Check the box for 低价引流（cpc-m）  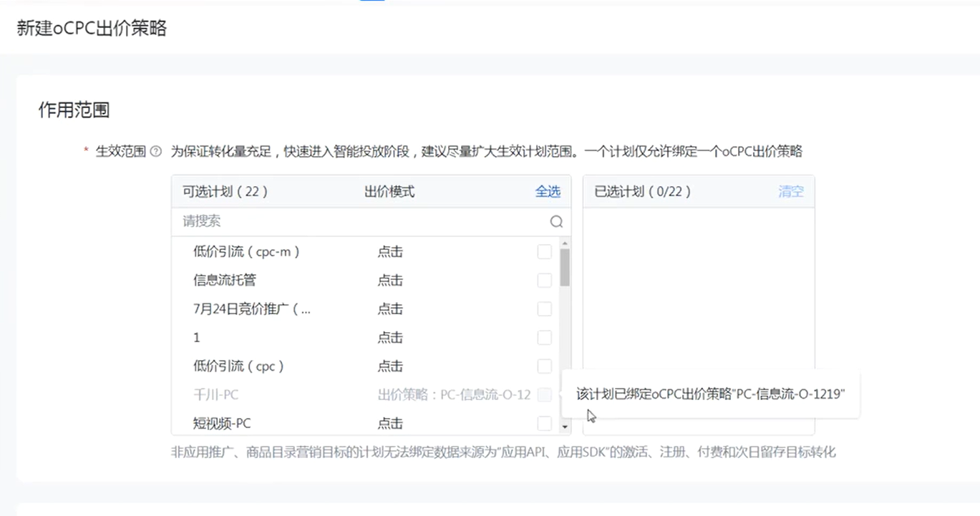545,252
